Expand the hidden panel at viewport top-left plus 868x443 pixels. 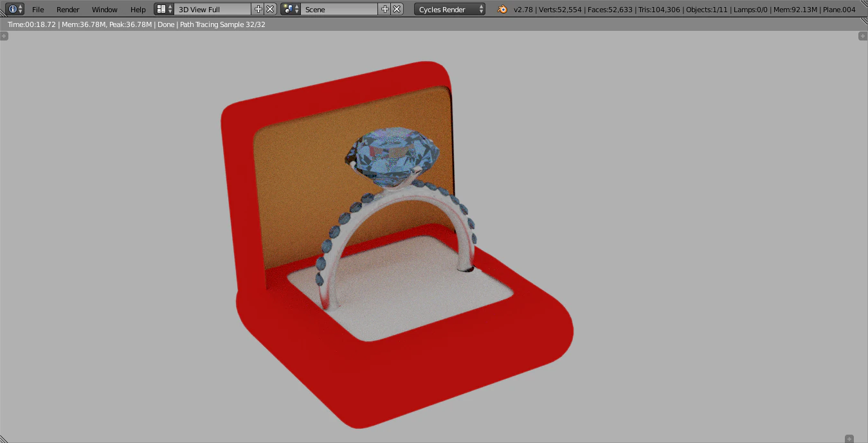[5, 36]
